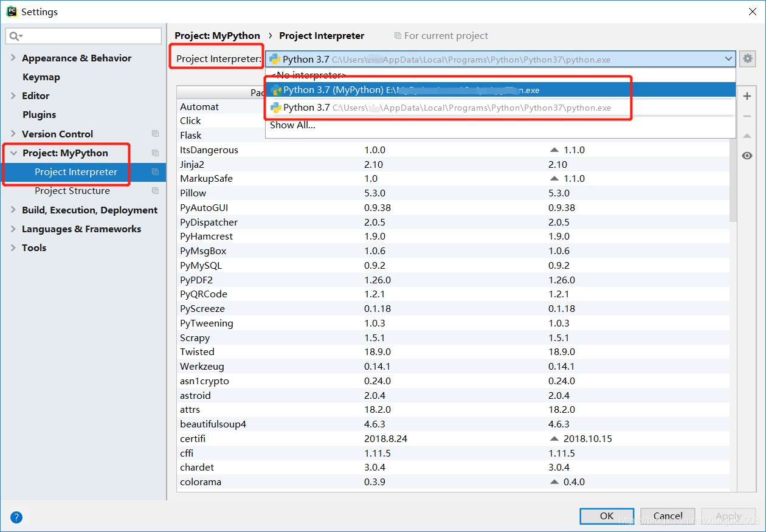Click the Cancel button
Image resolution: width=766 pixels, height=532 pixels.
668,516
